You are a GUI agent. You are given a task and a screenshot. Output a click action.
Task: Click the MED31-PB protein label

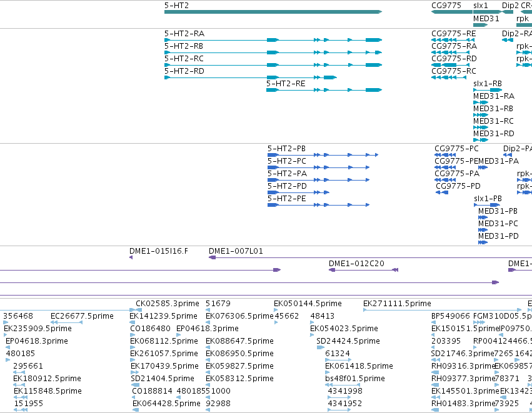click(x=498, y=212)
